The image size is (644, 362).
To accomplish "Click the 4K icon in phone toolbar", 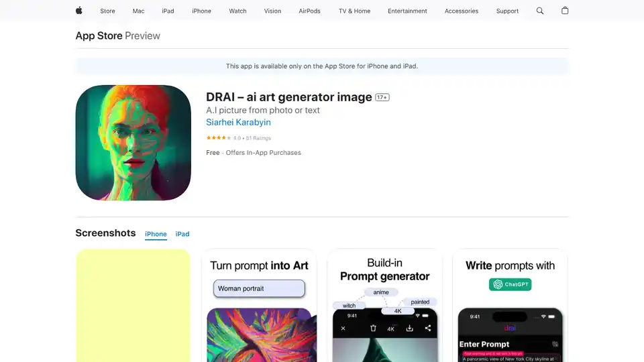I will [x=390, y=328].
